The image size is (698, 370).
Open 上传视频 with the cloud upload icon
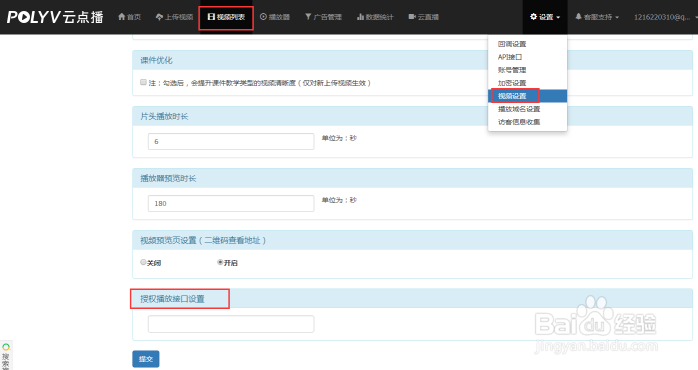[174, 17]
